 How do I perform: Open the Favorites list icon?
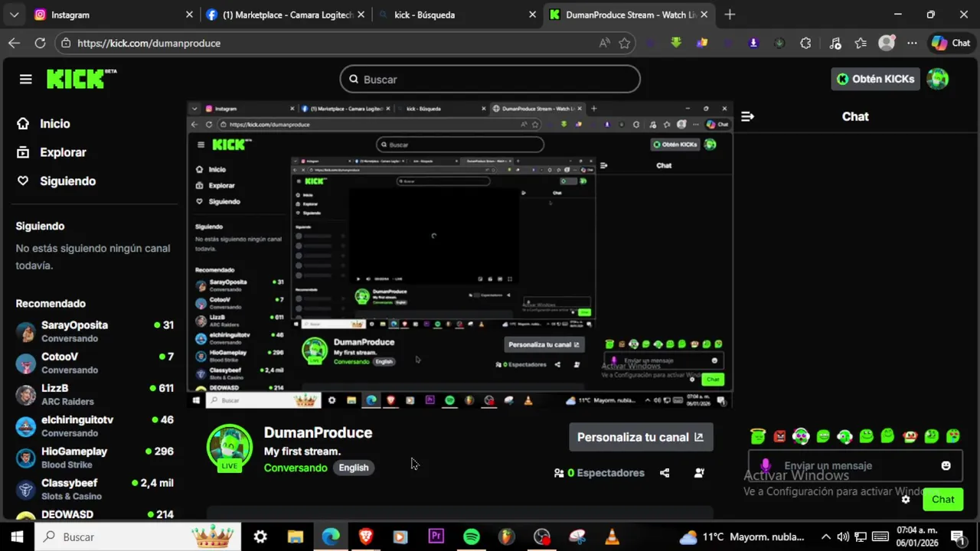[861, 43]
